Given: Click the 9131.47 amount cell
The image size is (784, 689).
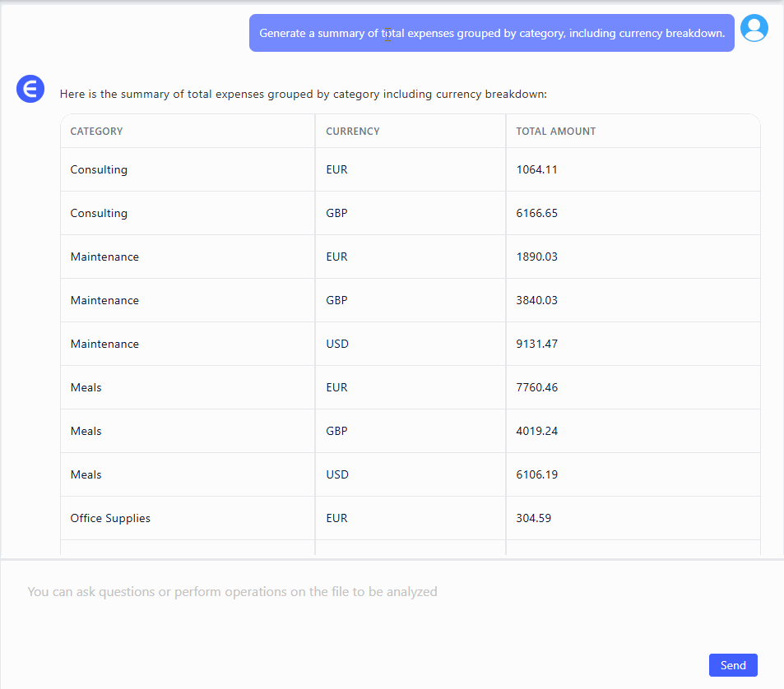Looking at the screenshot, I should (537, 344).
